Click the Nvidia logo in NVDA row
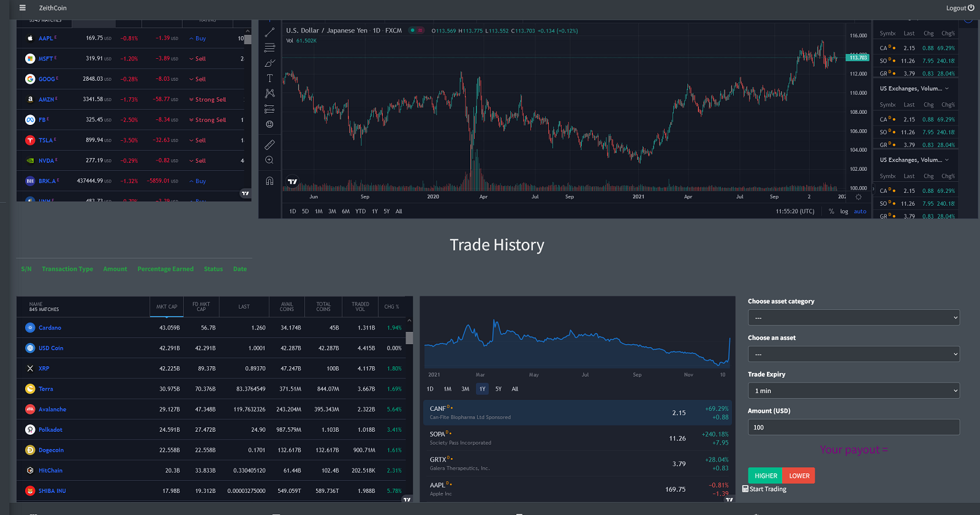 30,160
